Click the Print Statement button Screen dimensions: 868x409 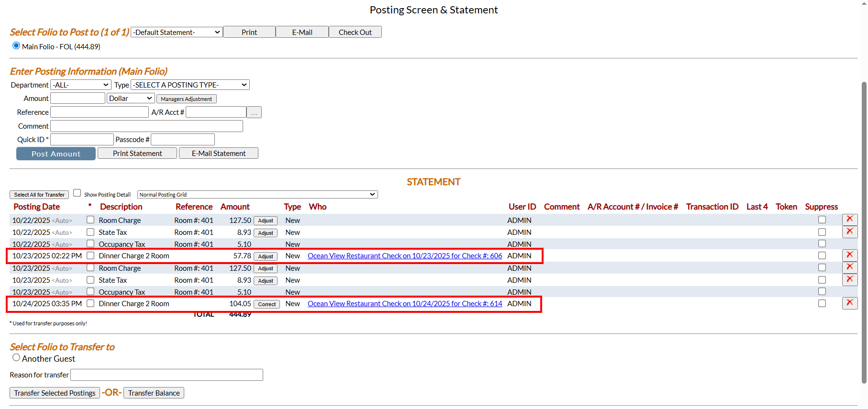137,153
